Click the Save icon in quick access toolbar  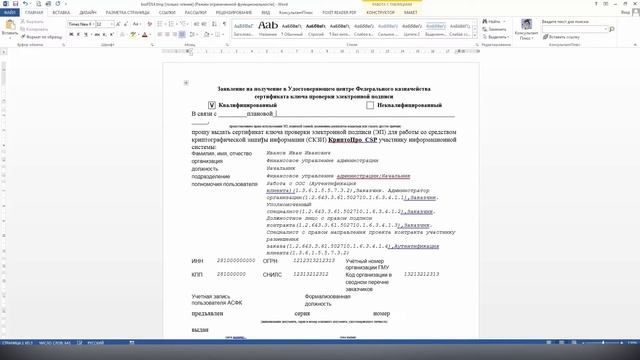(x=15, y=4)
